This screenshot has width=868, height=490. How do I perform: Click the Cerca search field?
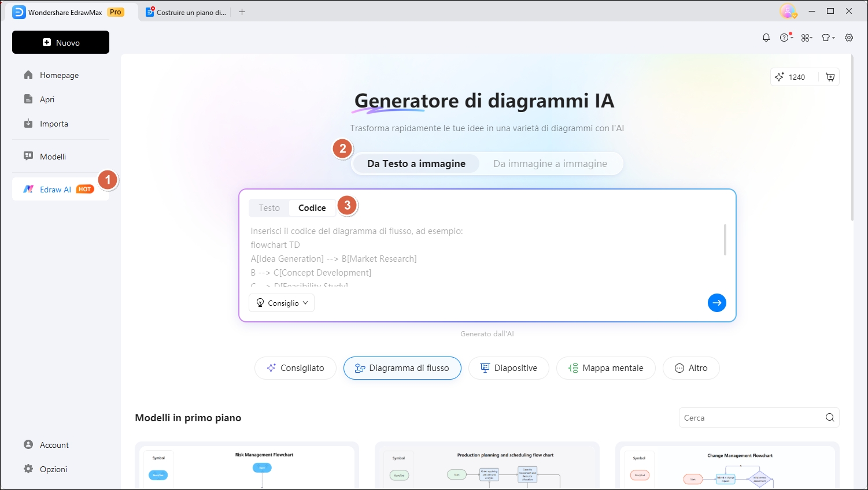[x=752, y=418]
